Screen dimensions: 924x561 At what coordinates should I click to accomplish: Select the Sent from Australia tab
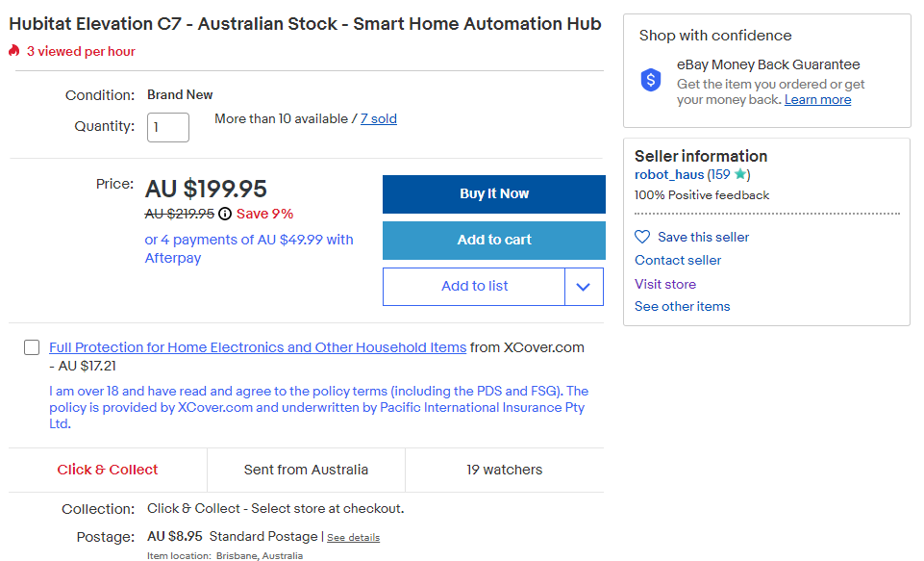pos(306,470)
